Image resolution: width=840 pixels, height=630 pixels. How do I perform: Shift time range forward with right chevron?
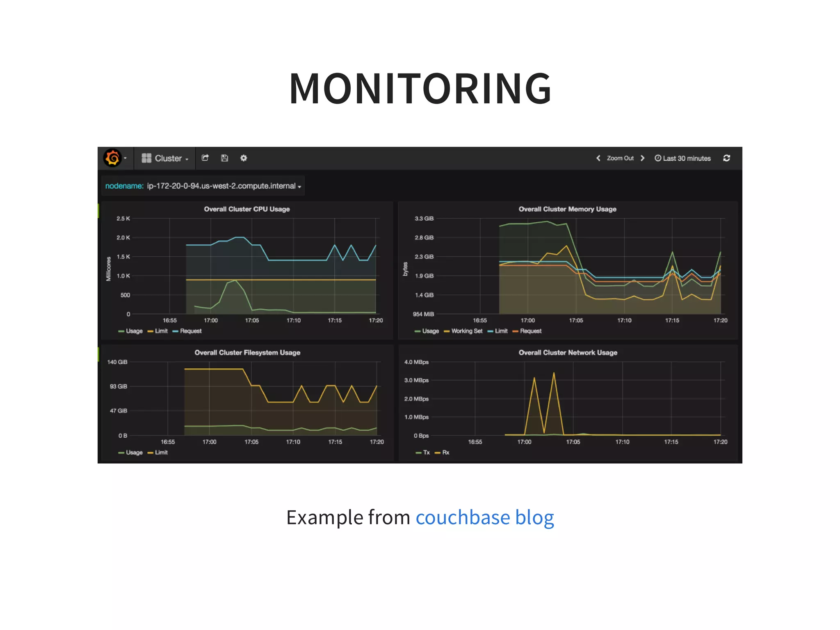643,158
